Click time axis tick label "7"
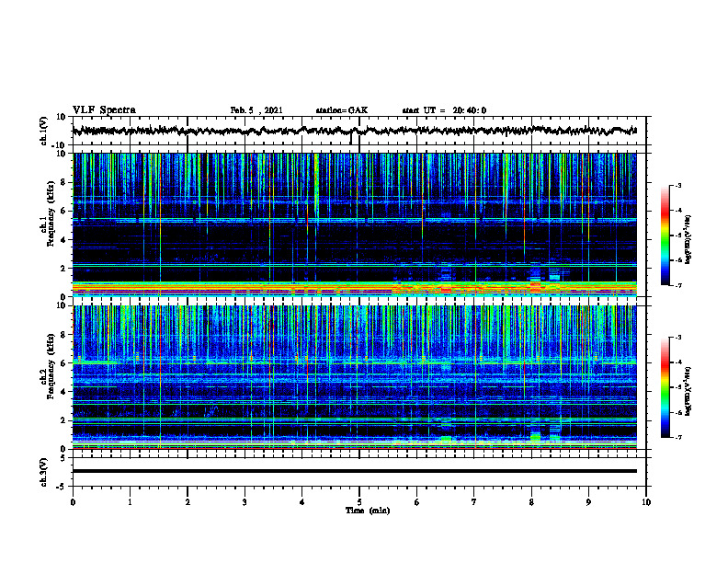This screenshot has width=728, height=563. pyautogui.click(x=474, y=502)
